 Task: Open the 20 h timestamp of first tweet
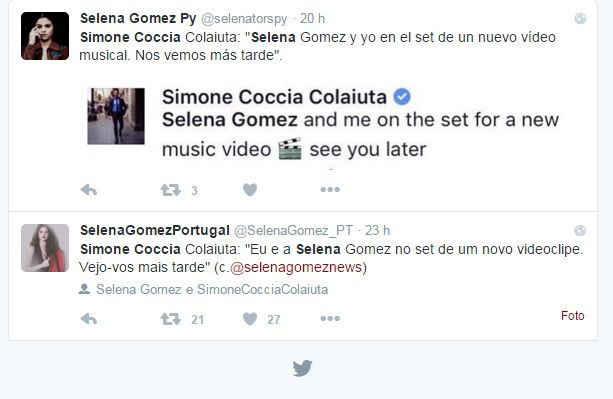pyautogui.click(x=312, y=18)
